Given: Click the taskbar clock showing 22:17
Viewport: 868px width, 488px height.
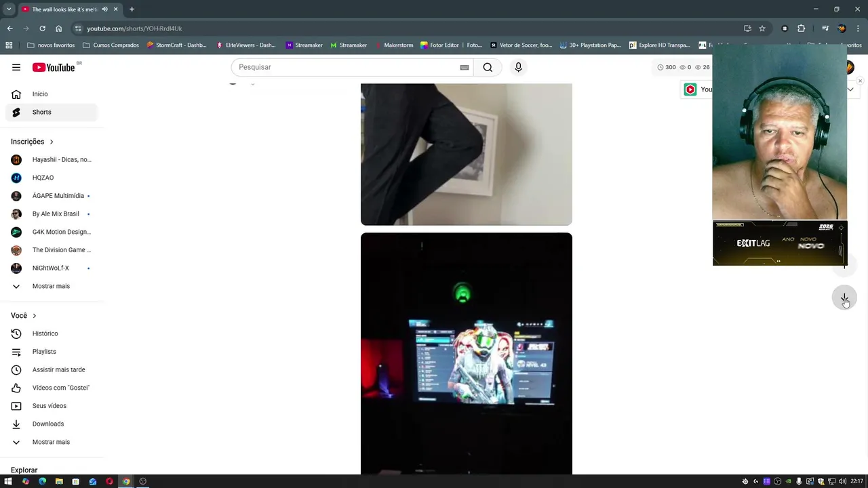Looking at the screenshot, I should (x=856, y=481).
